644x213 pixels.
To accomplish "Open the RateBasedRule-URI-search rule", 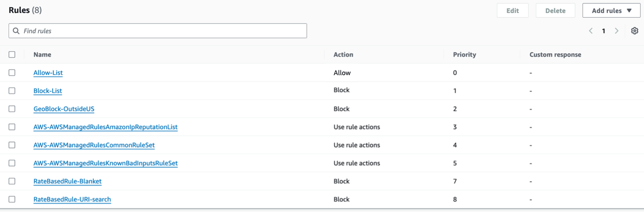I will [x=72, y=199].
